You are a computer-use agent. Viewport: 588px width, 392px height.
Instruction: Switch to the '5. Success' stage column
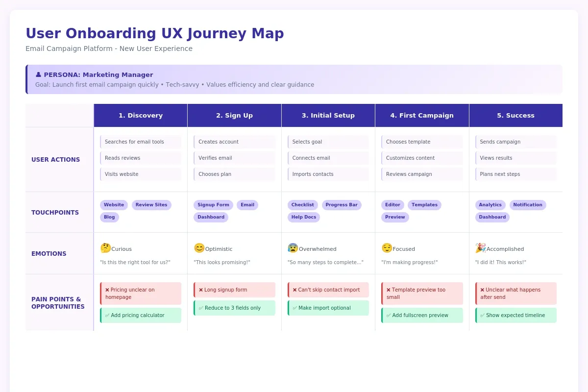click(515, 115)
